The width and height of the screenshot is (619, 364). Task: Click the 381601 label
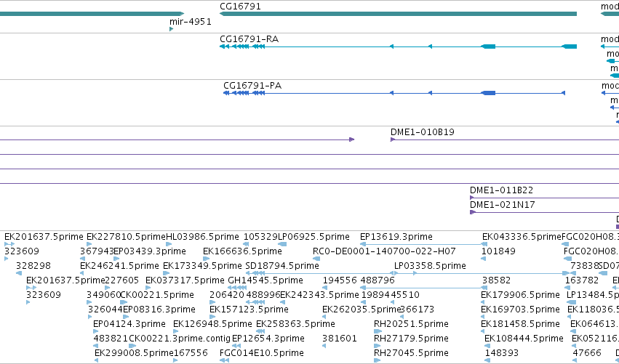click(x=340, y=339)
